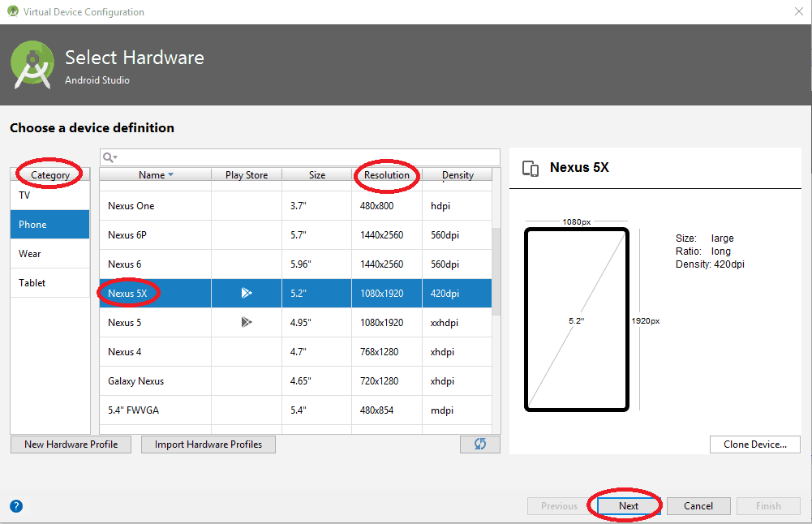The image size is (812, 524).
Task: Select the Galaxy Nexus device name
Action: pos(135,381)
